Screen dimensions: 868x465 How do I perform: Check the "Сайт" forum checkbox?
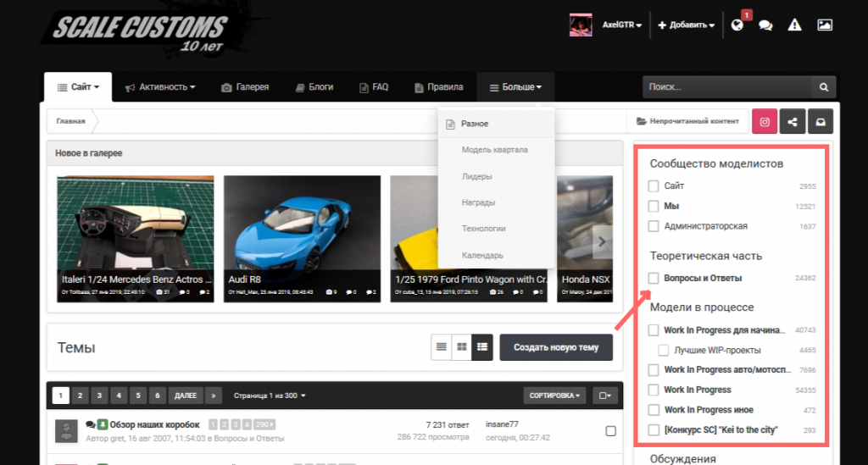(x=654, y=185)
